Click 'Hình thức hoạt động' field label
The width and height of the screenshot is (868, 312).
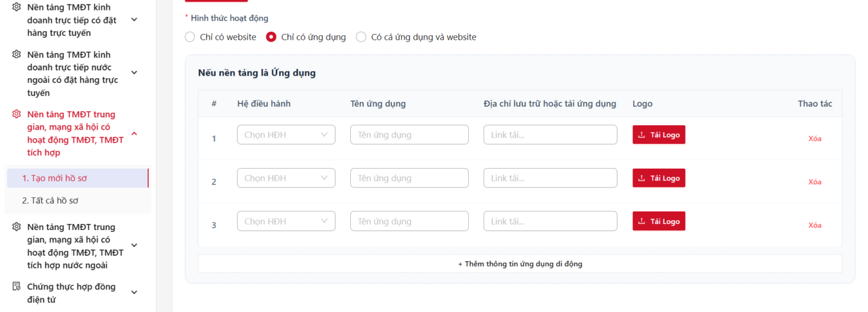(x=229, y=19)
